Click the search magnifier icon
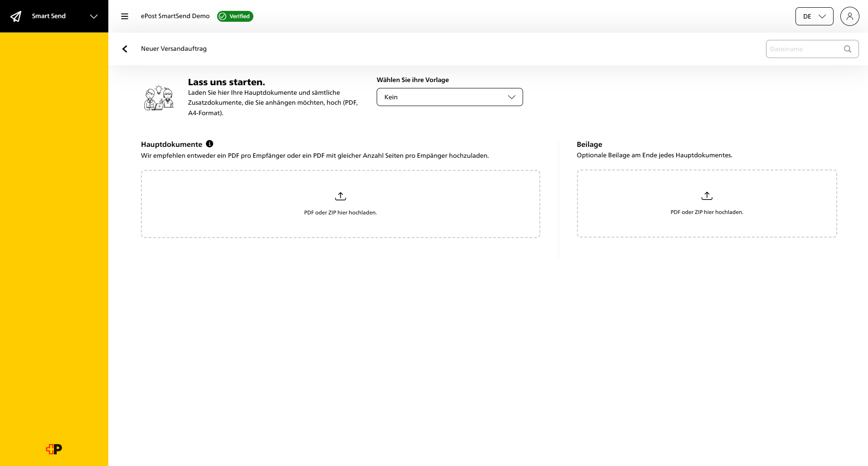This screenshot has width=868, height=466. (x=847, y=49)
